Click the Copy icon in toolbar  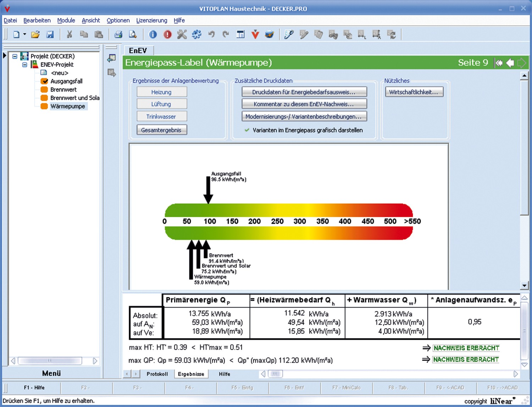tap(84, 34)
